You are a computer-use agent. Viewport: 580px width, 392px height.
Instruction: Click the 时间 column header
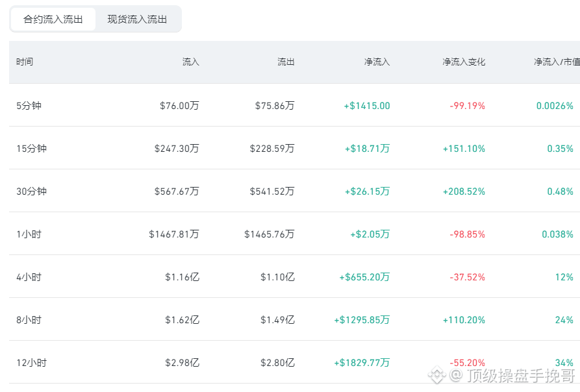click(25, 62)
